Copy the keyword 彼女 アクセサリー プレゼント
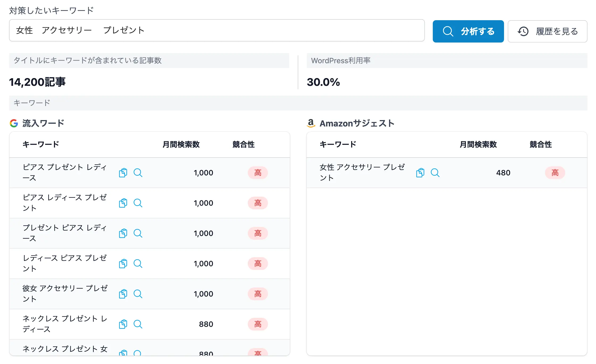 pos(123,294)
